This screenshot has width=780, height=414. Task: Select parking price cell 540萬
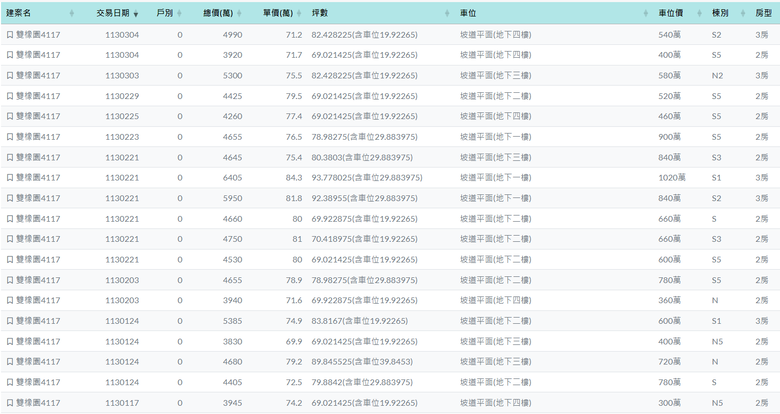tap(670, 35)
